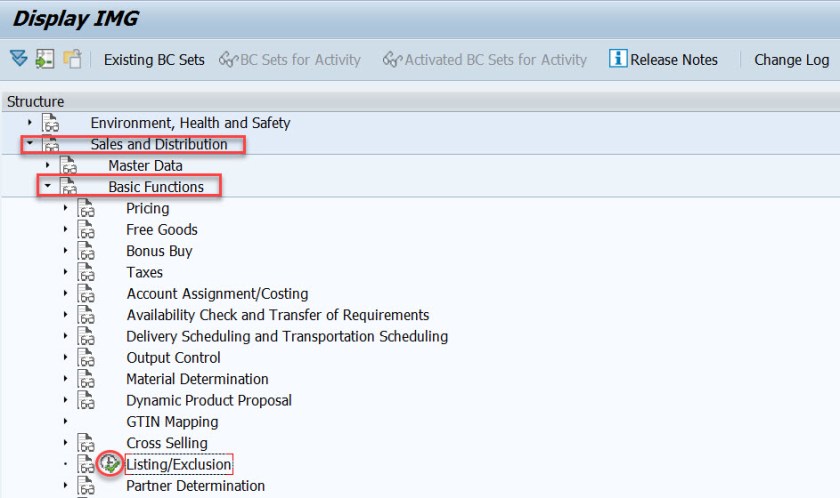The width and height of the screenshot is (840, 498).
Task: Click the blue info icon beside Release Notes
Action: click(618, 59)
